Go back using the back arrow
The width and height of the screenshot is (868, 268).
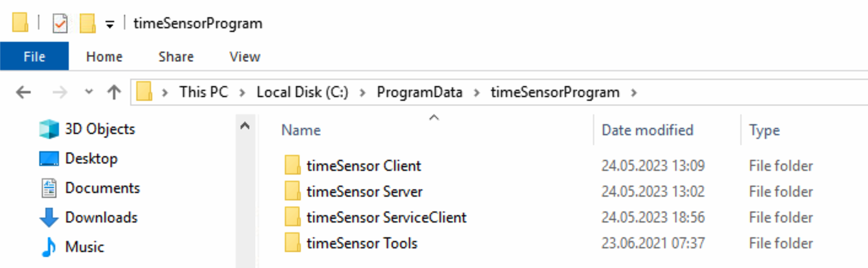click(x=23, y=93)
